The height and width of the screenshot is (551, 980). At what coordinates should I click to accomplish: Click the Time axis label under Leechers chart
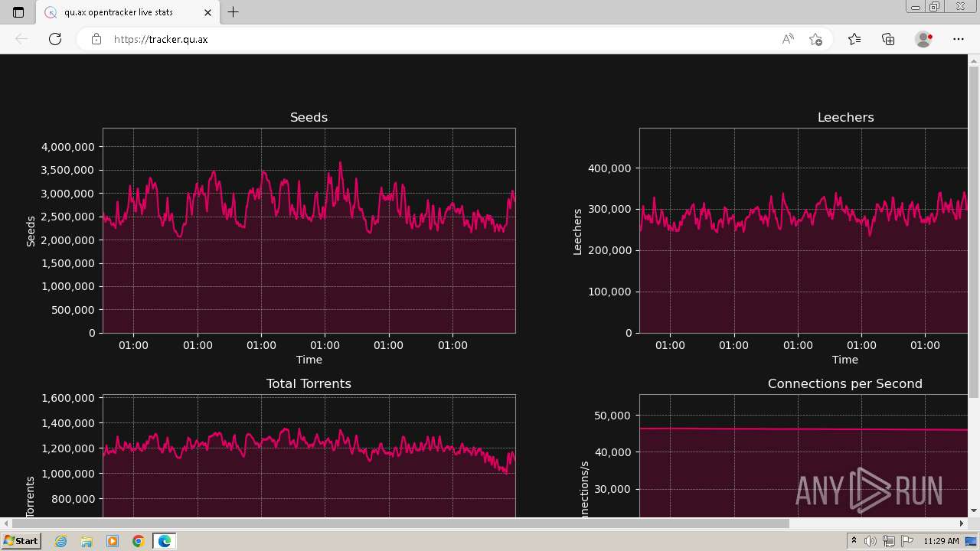[845, 360]
